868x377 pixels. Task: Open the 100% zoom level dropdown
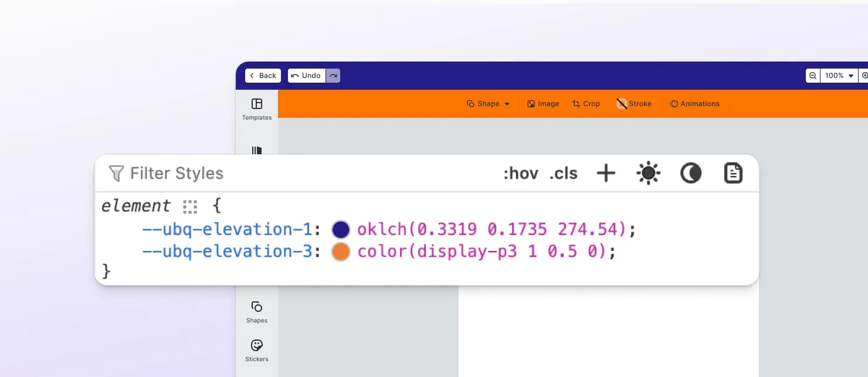(x=839, y=76)
